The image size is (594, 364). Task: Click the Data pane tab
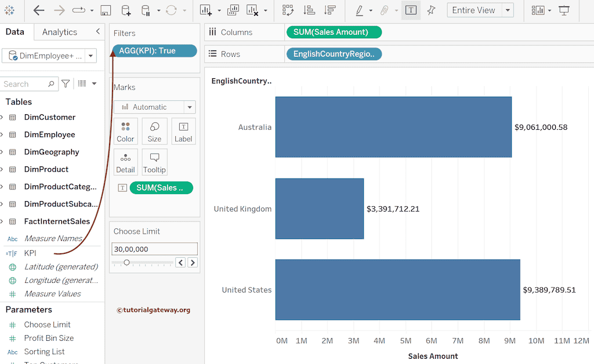tap(15, 32)
